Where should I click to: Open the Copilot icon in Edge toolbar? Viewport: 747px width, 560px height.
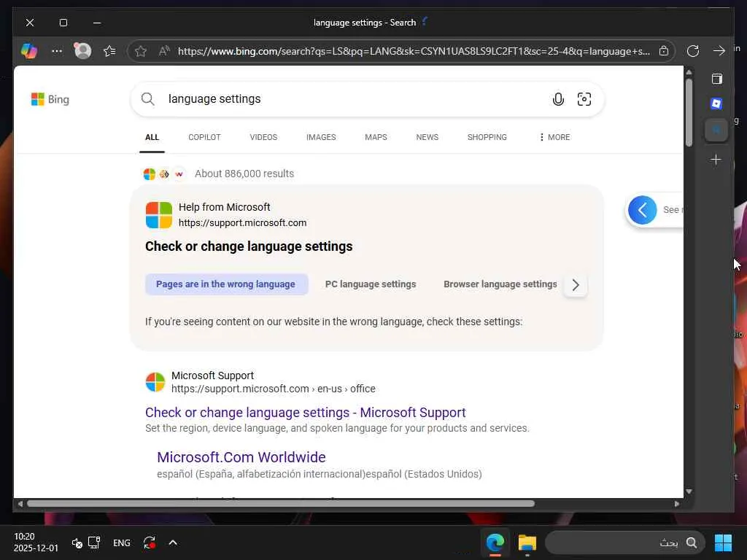[x=29, y=50]
